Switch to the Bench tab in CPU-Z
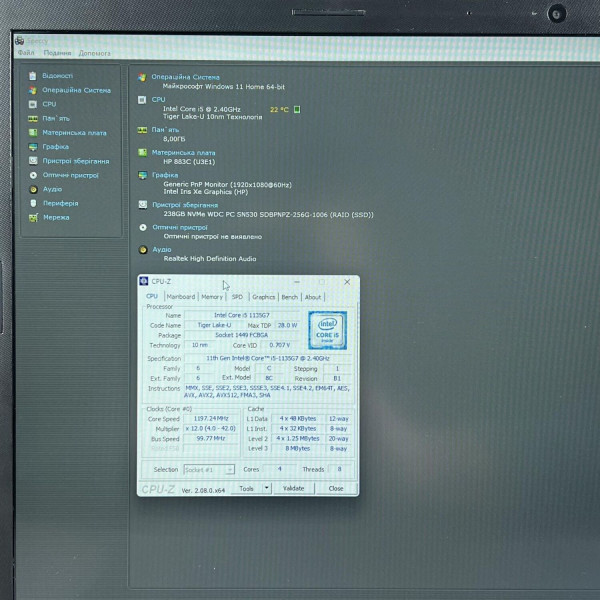This screenshot has height=600, width=600. pos(290,297)
